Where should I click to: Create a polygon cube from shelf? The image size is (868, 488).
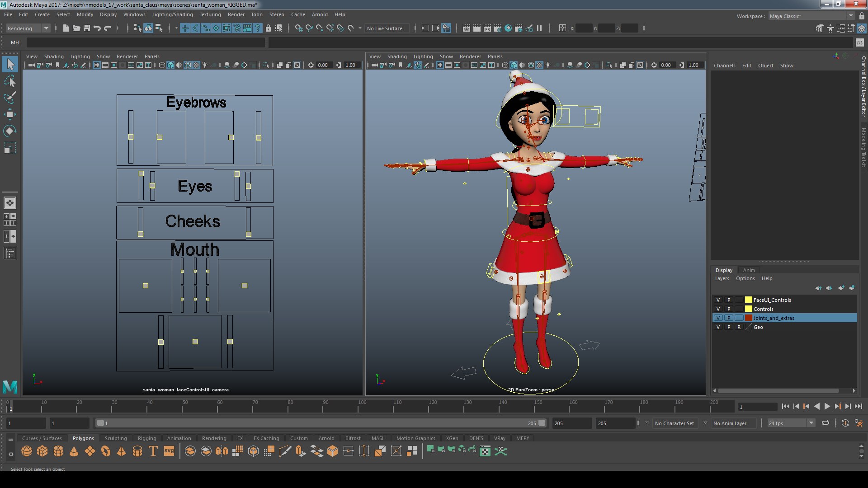(42, 451)
